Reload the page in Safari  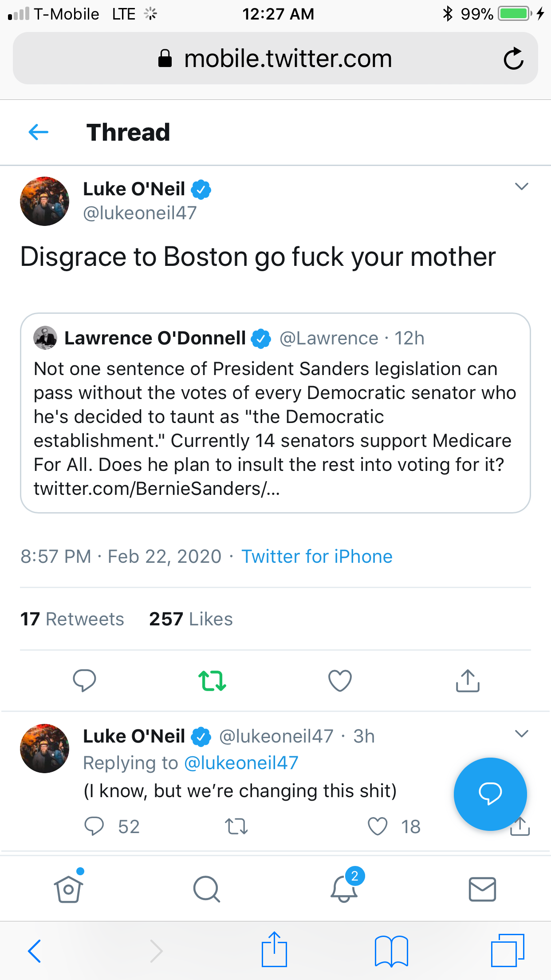(x=513, y=59)
